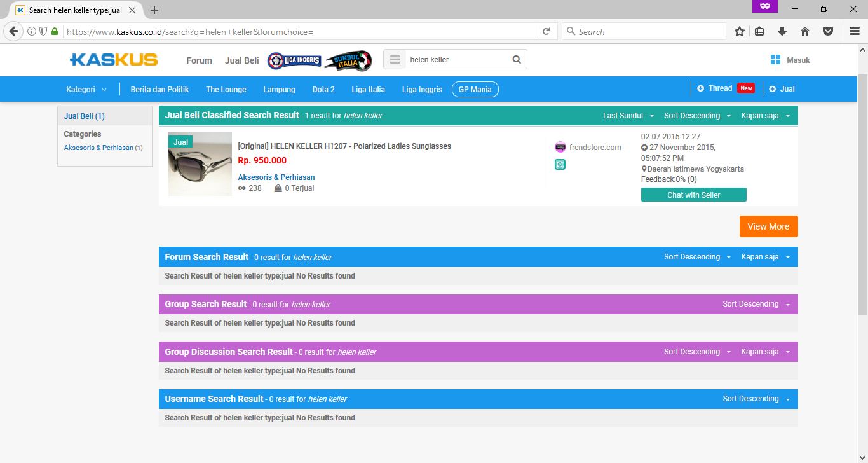
Task: Open the Sundul Italia banner icon
Action: [348, 60]
